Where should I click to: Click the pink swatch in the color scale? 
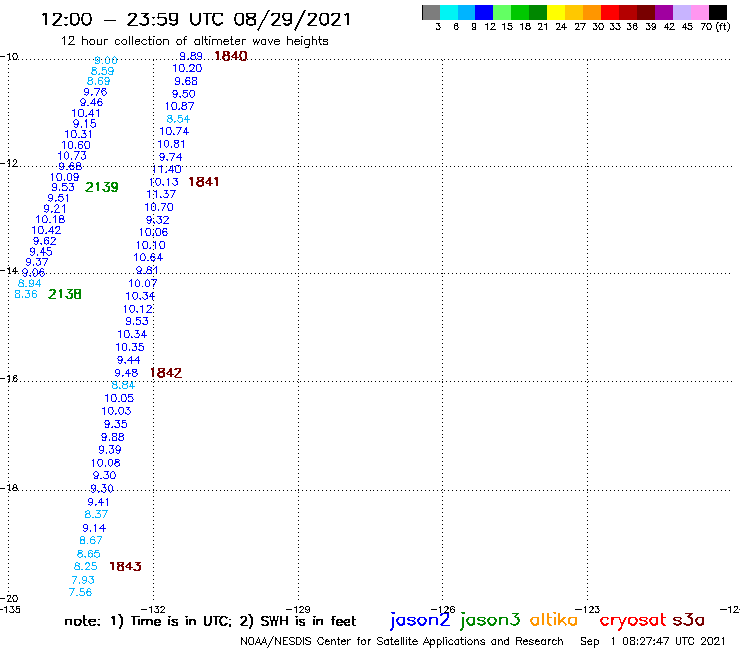pos(700,12)
